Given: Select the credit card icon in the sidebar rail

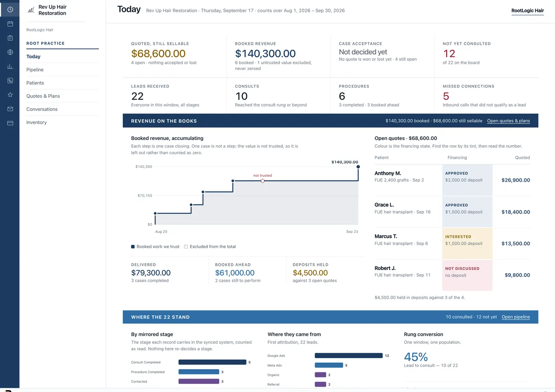Looking at the screenshot, I should pyautogui.click(x=10, y=123).
